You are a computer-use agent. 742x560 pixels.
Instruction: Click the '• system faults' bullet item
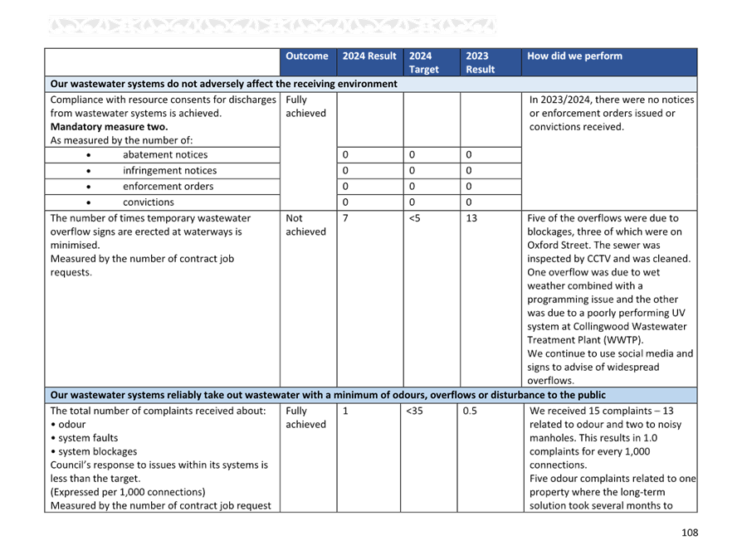(84, 438)
